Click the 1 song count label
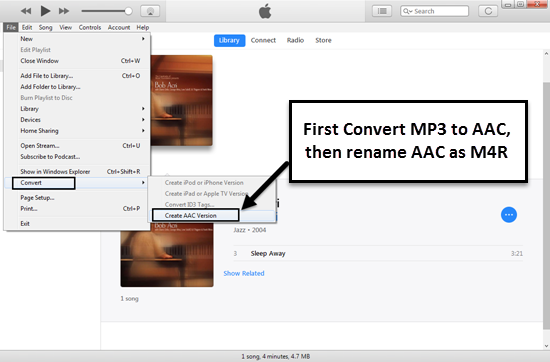This screenshot has height=362, width=550. pyautogui.click(x=129, y=299)
